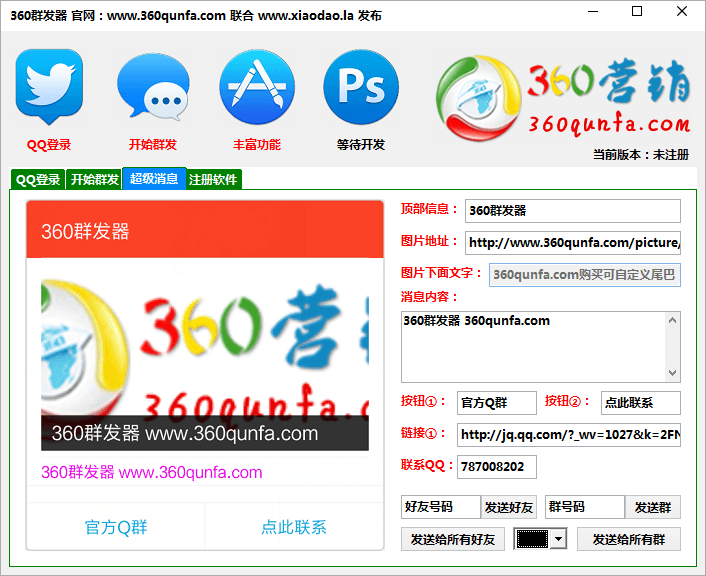Click 发送给所有群 button

coord(628,540)
